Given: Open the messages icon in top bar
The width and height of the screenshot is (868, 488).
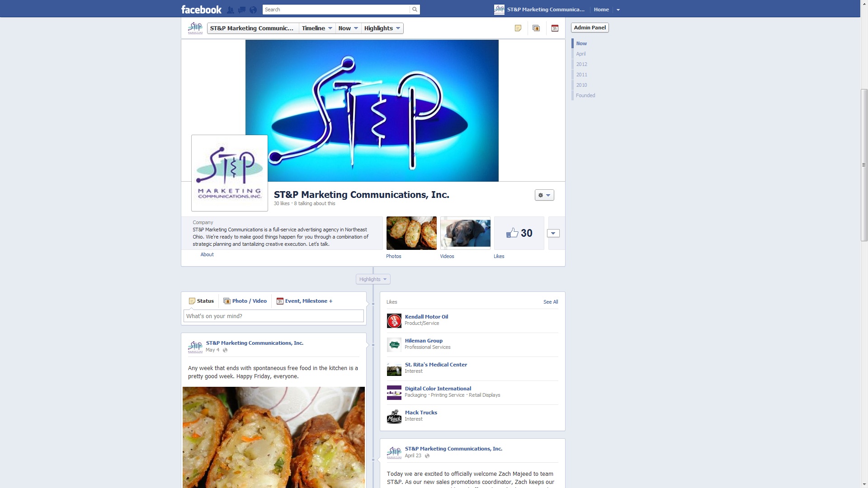Looking at the screenshot, I should point(242,9).
